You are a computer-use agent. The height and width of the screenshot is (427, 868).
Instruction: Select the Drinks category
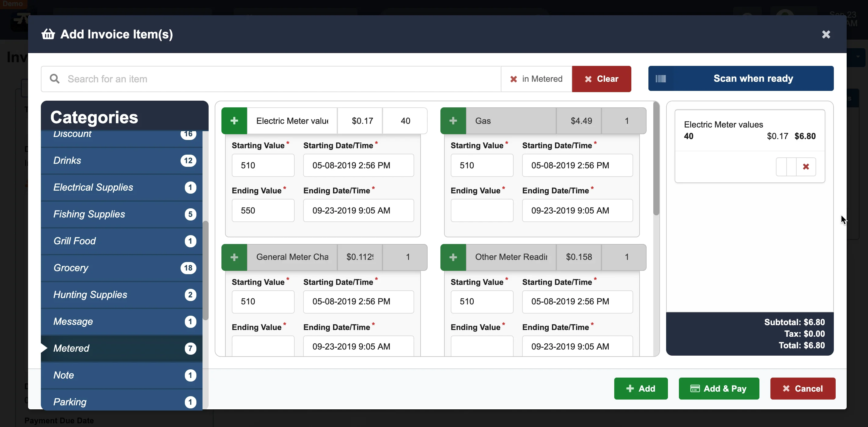[67, 160]
